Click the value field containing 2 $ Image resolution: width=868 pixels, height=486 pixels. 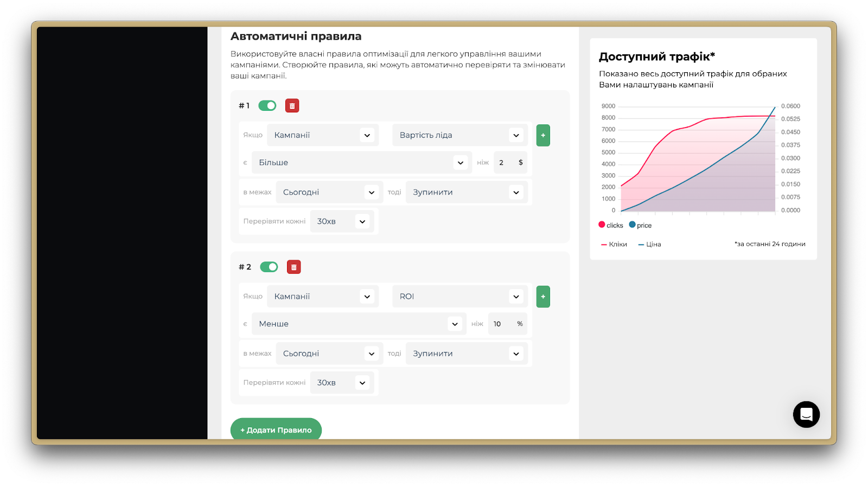click(x=510, y=162)
